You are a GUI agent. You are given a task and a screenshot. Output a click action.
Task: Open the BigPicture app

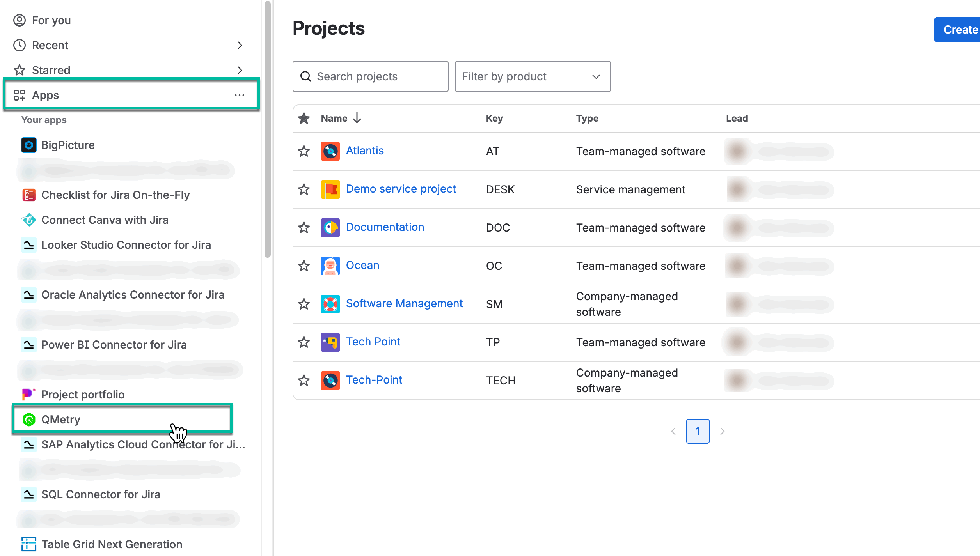68,145
